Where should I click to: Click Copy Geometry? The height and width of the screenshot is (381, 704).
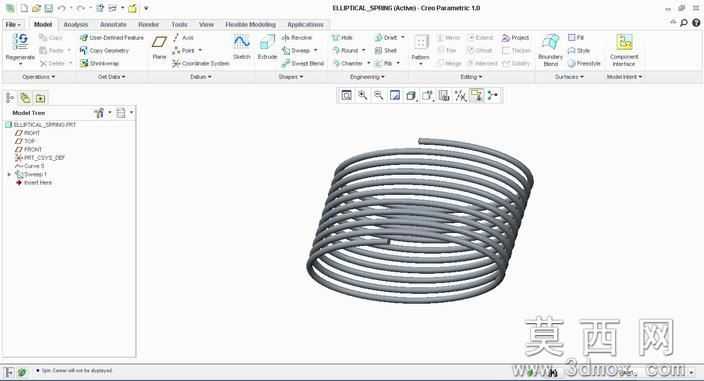(x=105, y=51)
